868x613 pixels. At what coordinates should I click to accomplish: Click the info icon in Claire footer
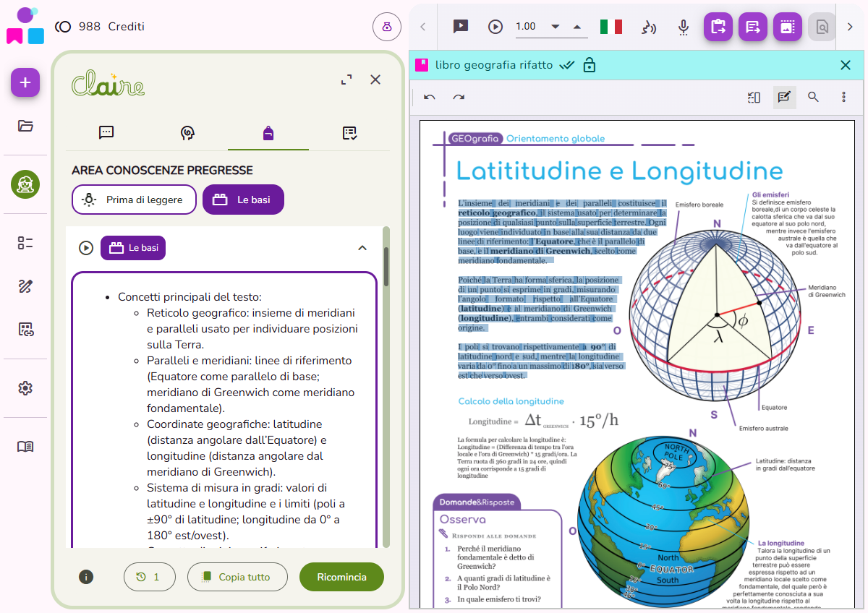coord(86,577)
